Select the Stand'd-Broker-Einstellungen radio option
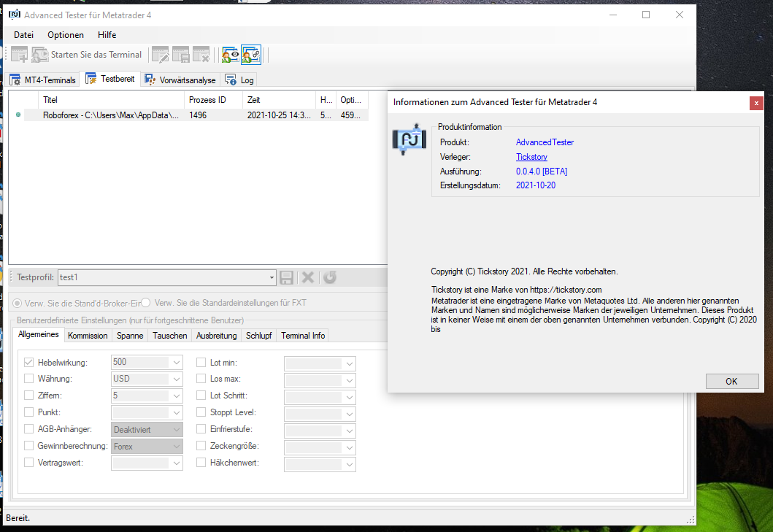This screenshot has width=773, height=532. pos(18,303)
